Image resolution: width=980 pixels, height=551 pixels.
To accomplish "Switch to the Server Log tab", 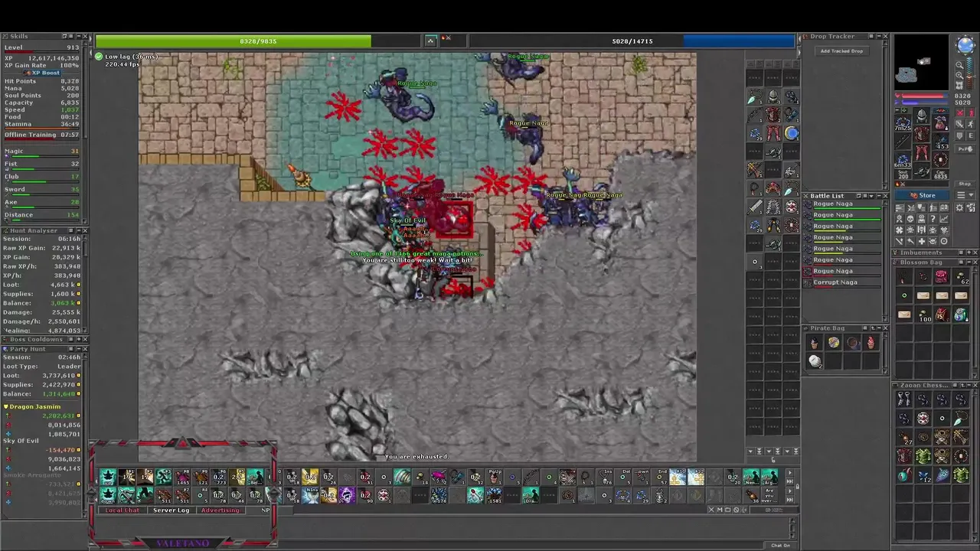I will point(171,510).
